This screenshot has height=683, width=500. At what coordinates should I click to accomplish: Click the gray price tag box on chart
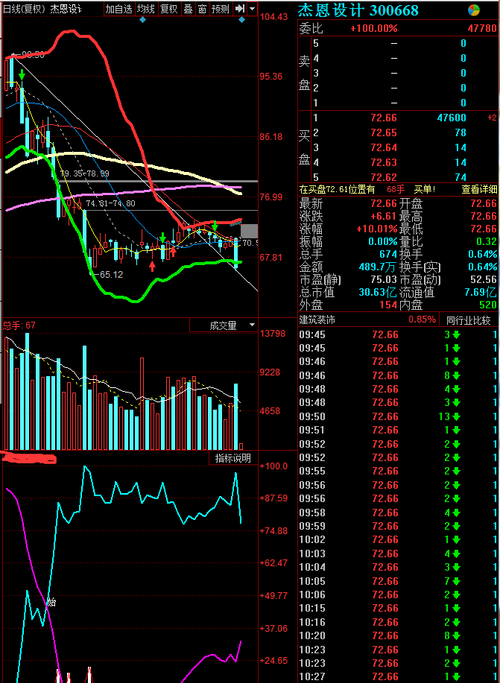(x=250, y=231)
